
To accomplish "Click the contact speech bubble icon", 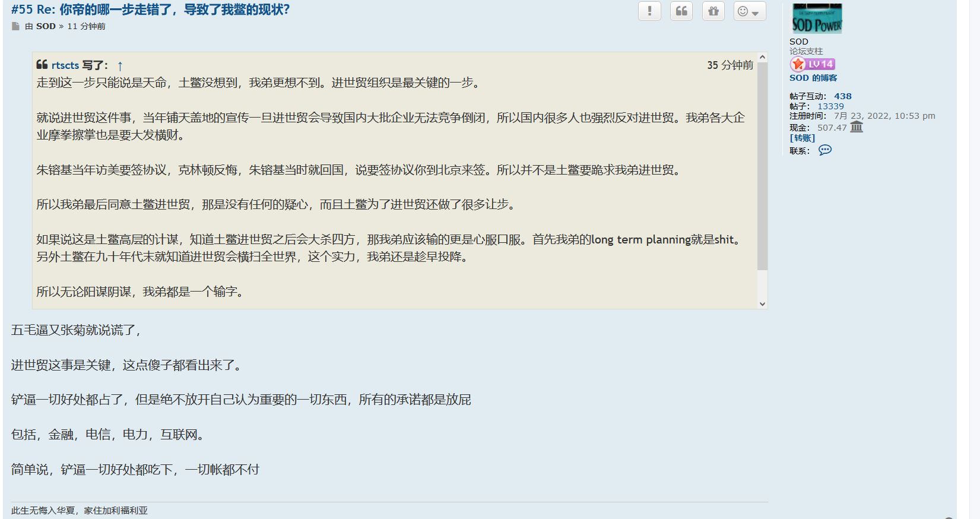I will tap(825, 150).
